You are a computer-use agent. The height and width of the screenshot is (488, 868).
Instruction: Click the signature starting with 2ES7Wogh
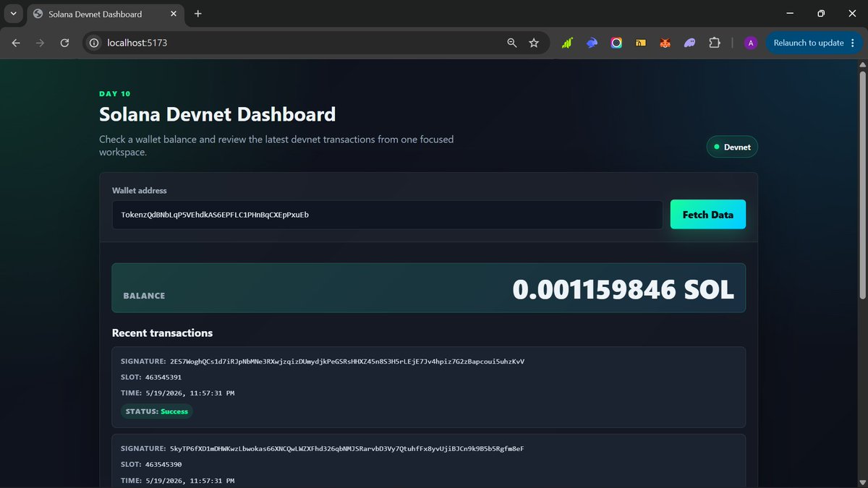pyautogui.click(x=347, y=361)
